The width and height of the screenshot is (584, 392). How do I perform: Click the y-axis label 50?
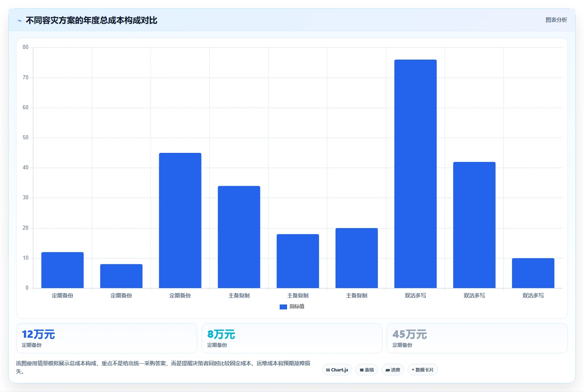click(x=25, y=138)
